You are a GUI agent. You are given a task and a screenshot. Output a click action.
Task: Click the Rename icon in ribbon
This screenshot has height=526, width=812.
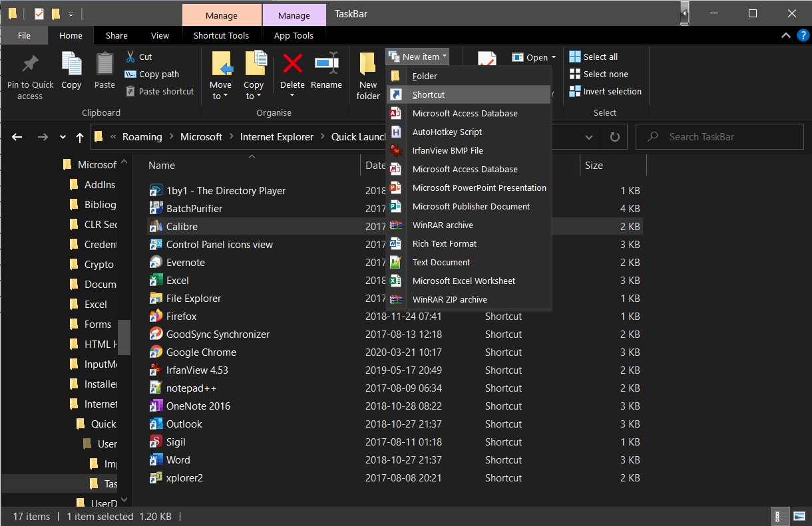coord(326,65)
